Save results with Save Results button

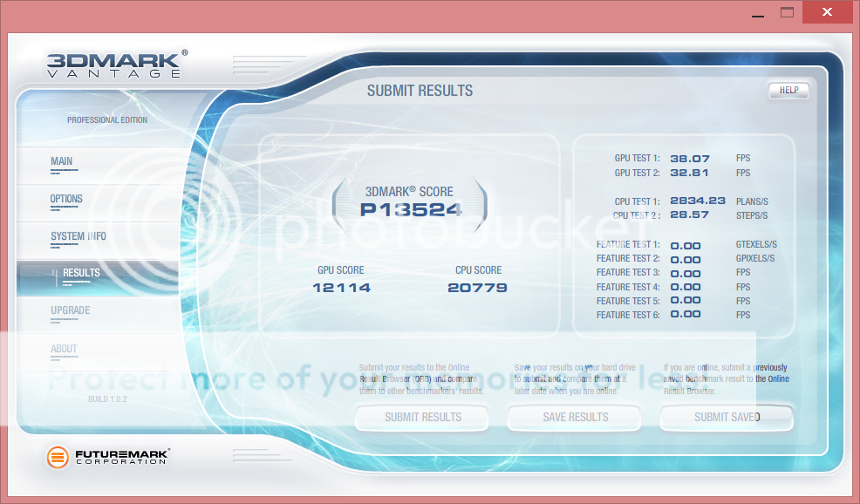click(575, 418)
